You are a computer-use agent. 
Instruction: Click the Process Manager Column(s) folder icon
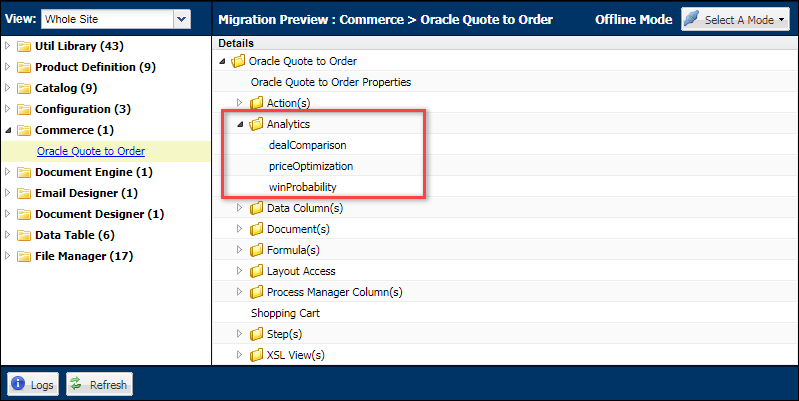point(256,292)
